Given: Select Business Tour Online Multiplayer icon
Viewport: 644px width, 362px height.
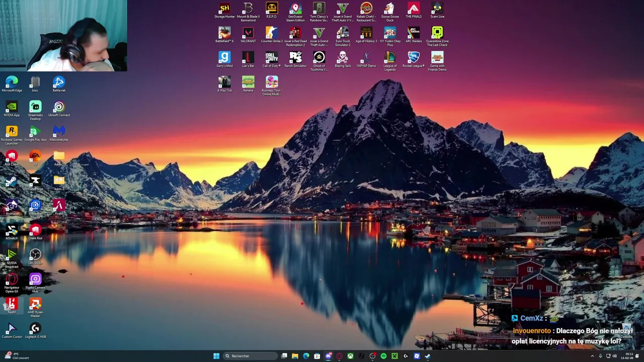Looking at the screenshot, I should click(272, 86).
